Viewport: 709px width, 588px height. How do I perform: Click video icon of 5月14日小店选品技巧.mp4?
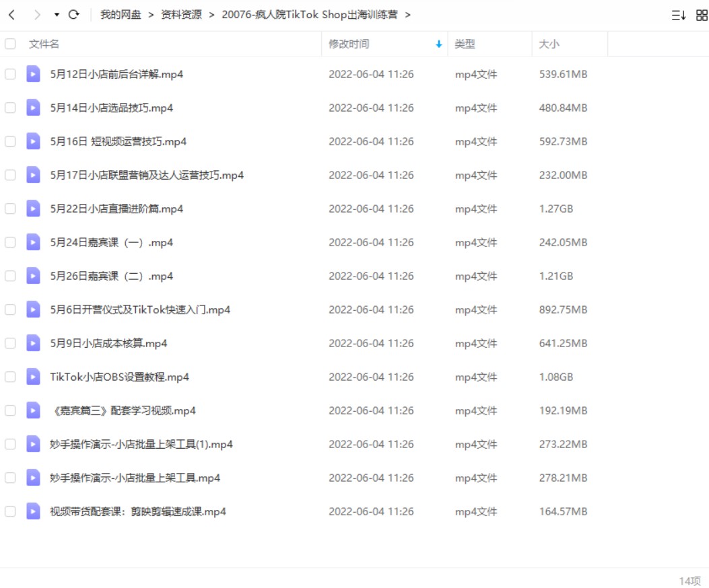pos(33,108)
